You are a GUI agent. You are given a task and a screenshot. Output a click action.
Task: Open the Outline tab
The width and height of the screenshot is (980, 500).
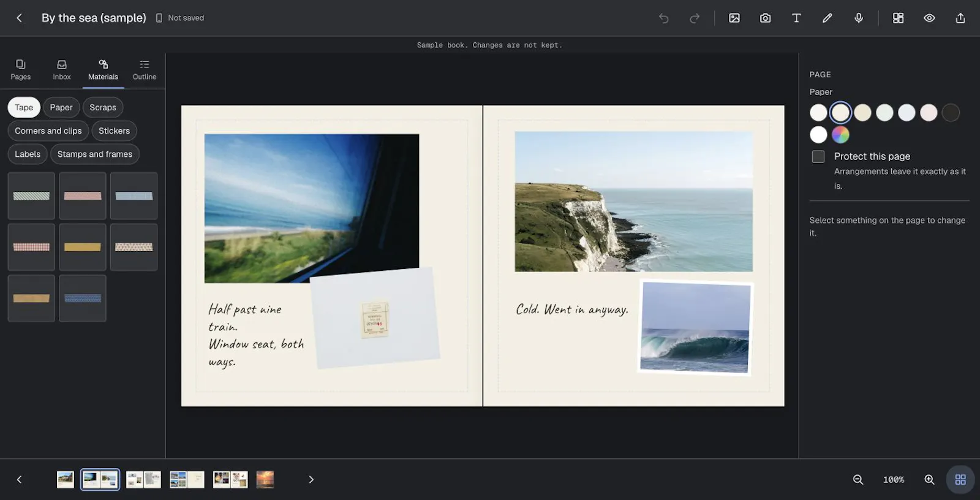coord(145,70)
